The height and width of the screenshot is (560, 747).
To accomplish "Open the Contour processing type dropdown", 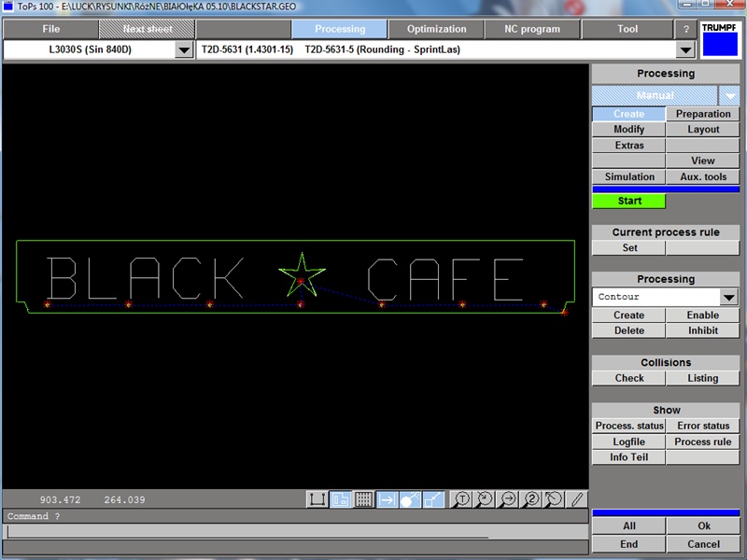I will point(728,297).
